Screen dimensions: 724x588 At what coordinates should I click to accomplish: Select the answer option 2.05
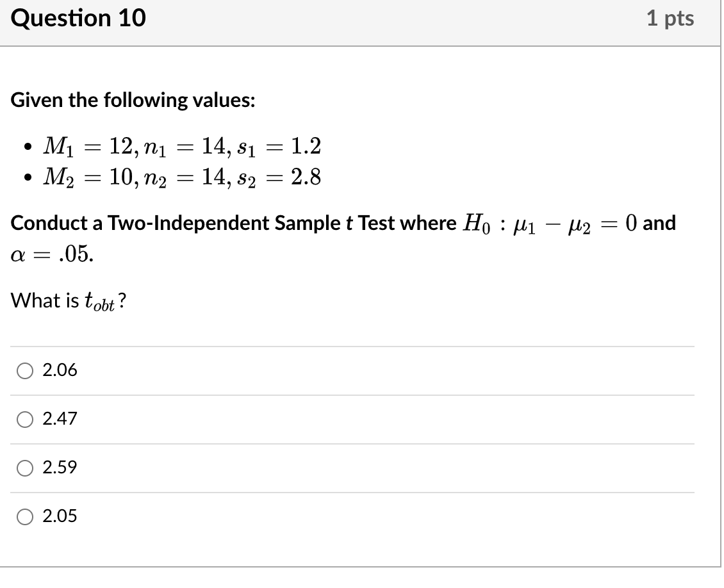[x=60, y=516]
